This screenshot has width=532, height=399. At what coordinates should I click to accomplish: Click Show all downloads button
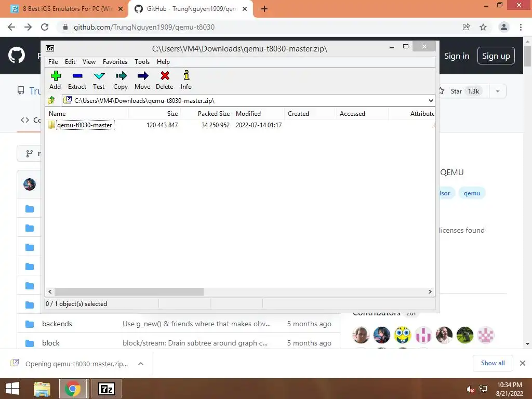tap(493, 363)
